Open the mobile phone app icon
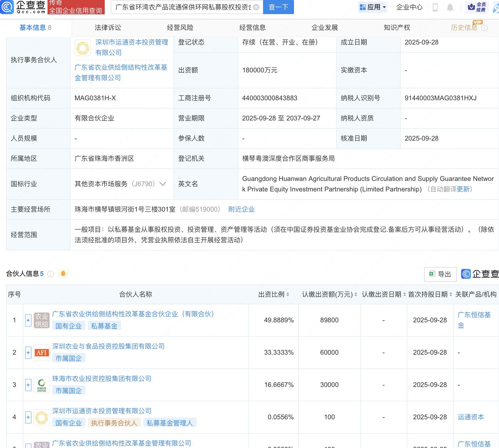 [x=435, y=7]
